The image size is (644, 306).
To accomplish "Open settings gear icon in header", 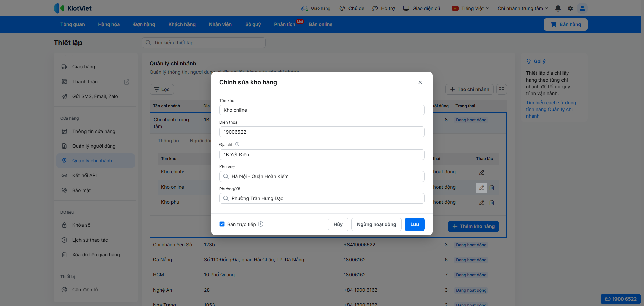I will tap(570, 8).
